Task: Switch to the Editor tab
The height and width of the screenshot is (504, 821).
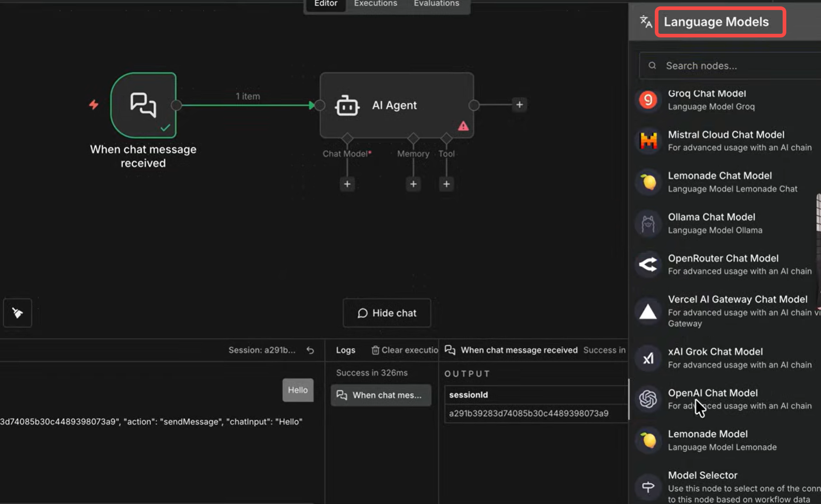Action: [326, 4]
